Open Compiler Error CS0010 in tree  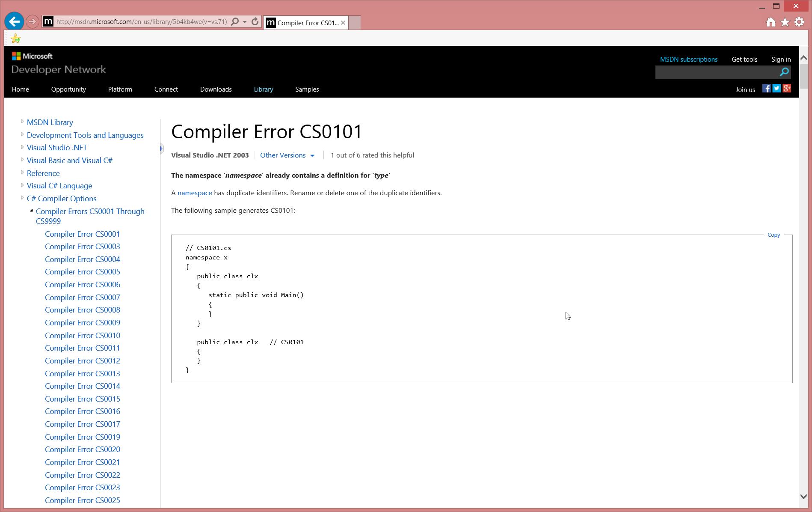[x=83, y=335]
